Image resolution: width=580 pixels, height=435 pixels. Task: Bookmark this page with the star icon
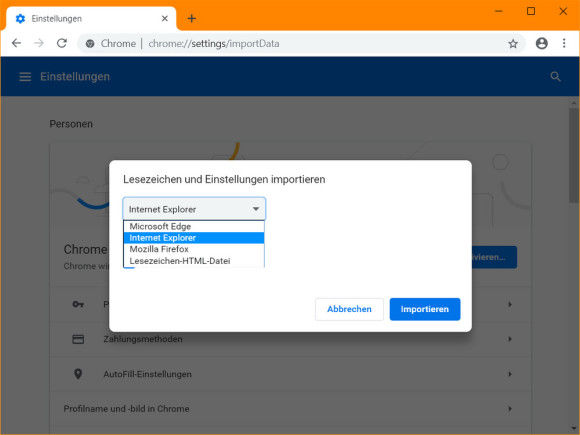click(x=513, y=44)
